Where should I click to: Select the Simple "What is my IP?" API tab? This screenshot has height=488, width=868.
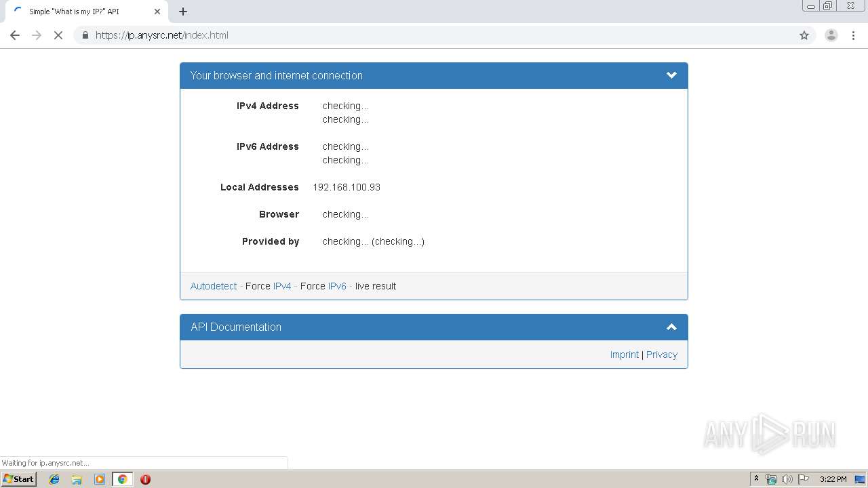coord(85,12)
